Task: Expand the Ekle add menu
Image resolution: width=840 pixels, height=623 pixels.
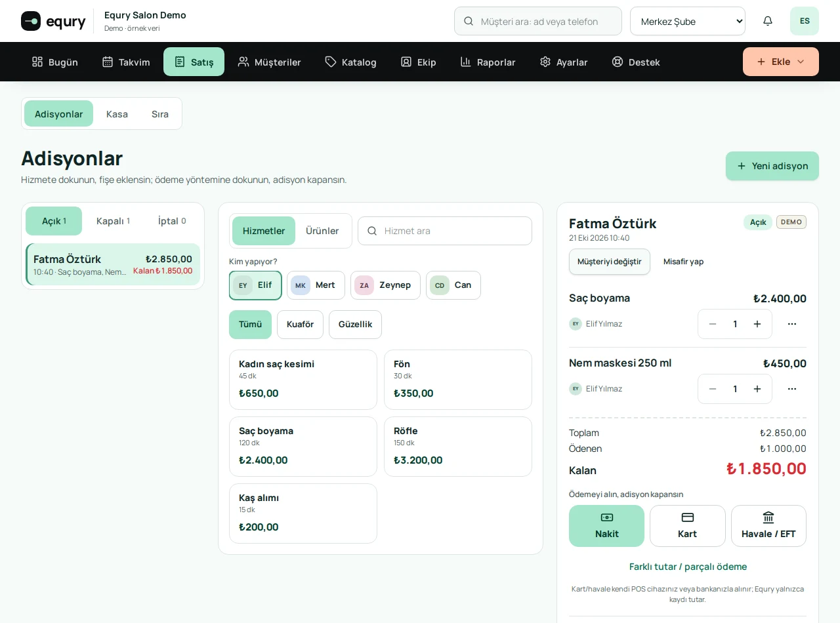Action: (x=781, y=62)
